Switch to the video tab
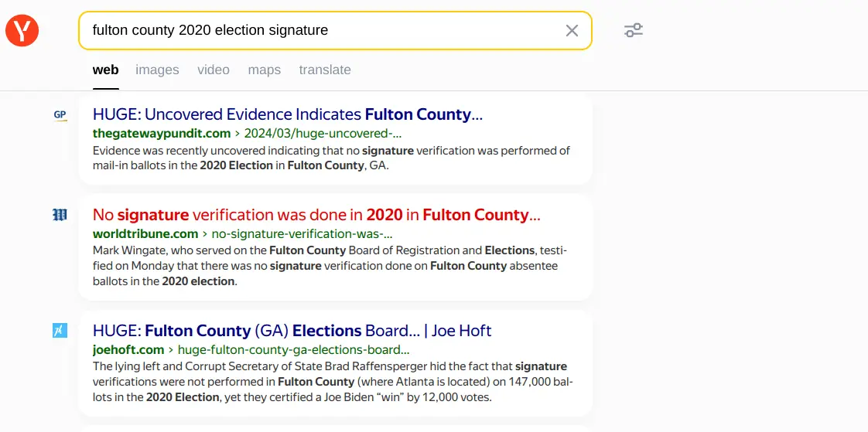Screen dimensions: 868x432 (x=213, y=70)
